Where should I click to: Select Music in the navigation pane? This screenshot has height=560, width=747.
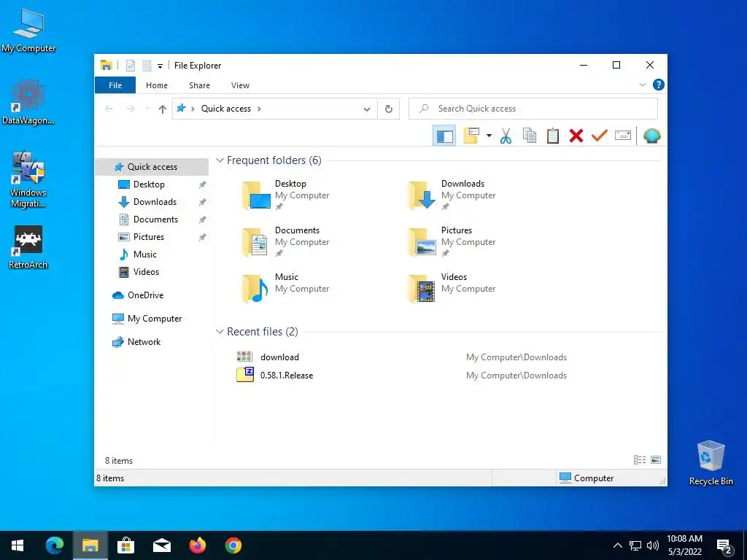click(145, 254)
